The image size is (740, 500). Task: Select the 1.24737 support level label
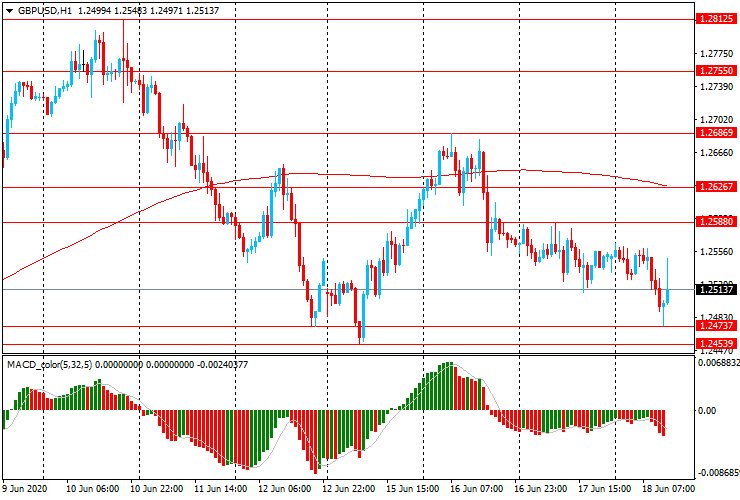[716, 326]
